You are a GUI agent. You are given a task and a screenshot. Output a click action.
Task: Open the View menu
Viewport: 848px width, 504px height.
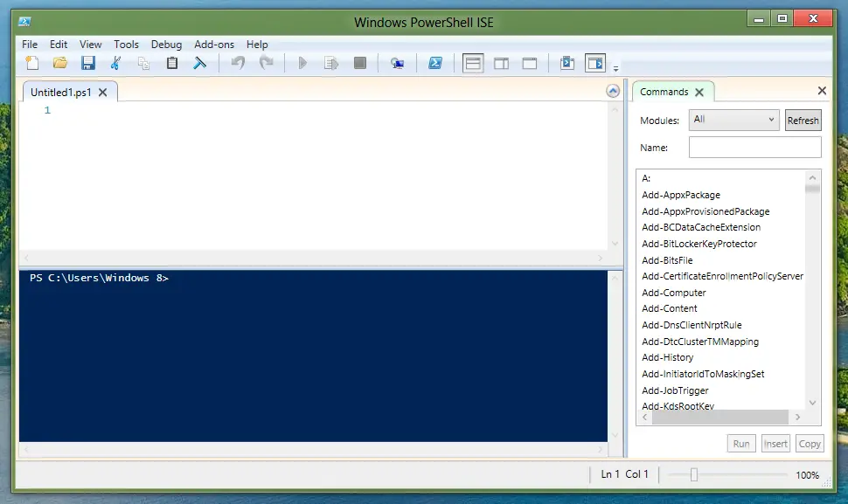click(x=90, y=45)
